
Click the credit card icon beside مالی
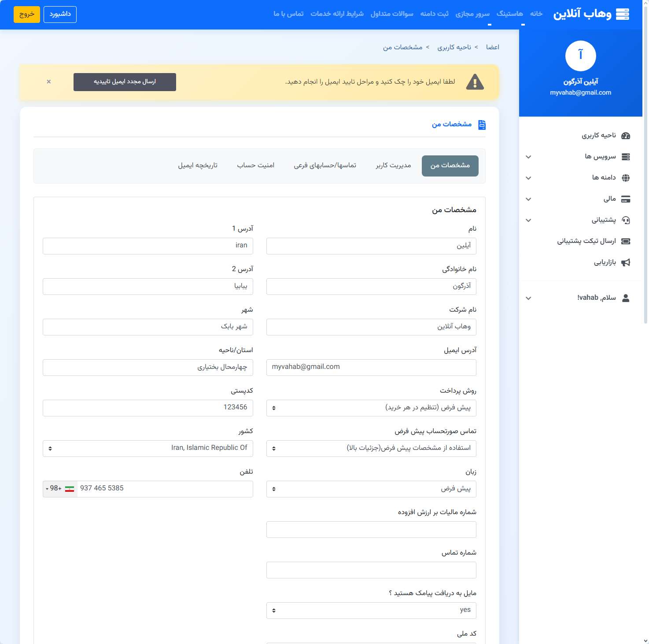pyautogui.click(x=625, y=199)
